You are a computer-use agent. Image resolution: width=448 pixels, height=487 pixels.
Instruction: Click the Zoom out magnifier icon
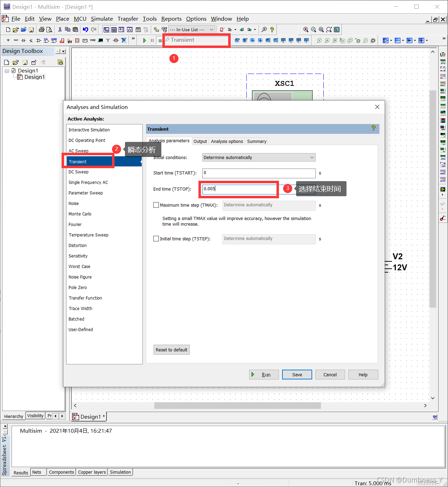314,30
